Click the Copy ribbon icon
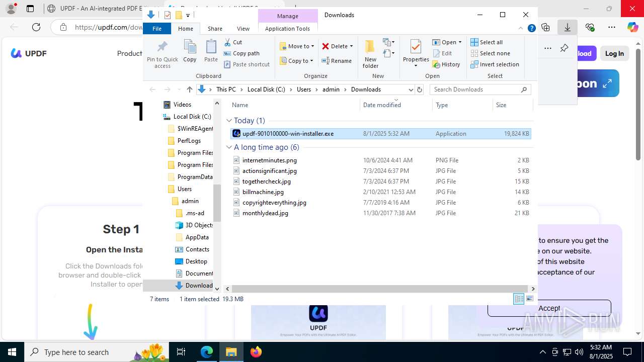The height and width of the screenshot is (362, 644). tap(190, 51)
